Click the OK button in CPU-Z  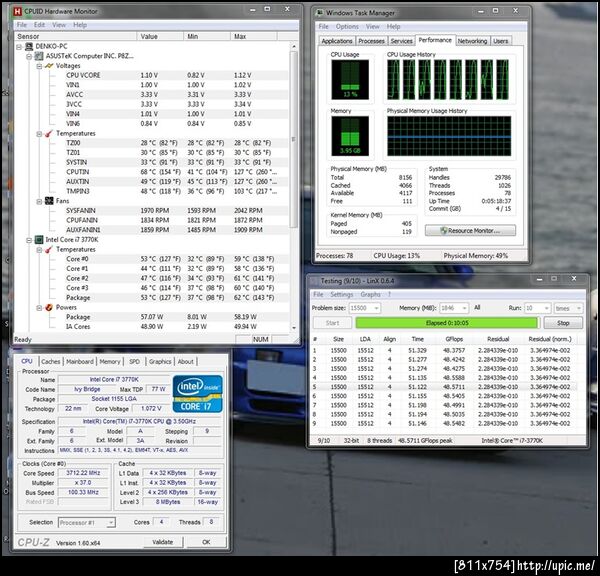[x=206, y=542]
